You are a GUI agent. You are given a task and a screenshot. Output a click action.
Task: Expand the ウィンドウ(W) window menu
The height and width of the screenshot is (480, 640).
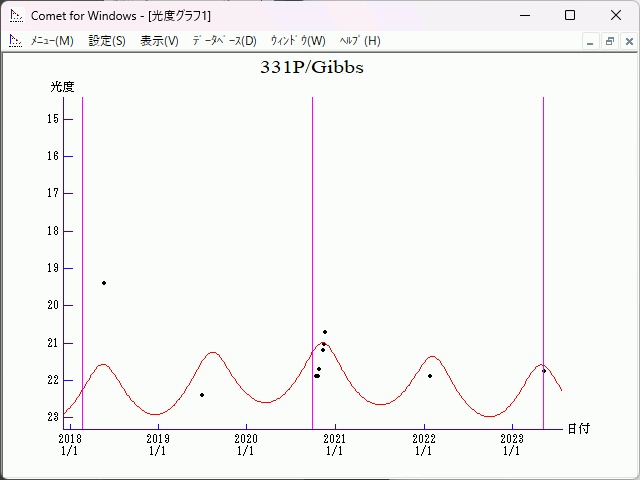(x=297, y=41)
